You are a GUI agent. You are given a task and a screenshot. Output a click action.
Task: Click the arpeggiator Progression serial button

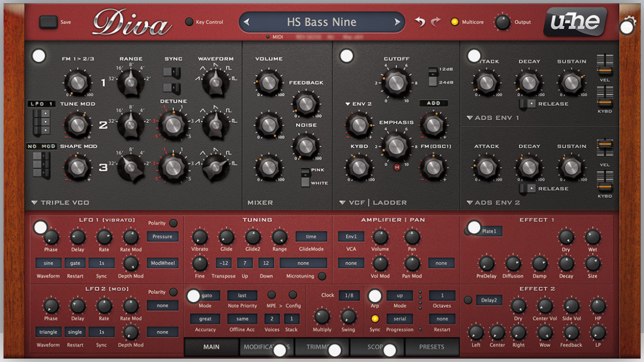(x=400, y=318)
